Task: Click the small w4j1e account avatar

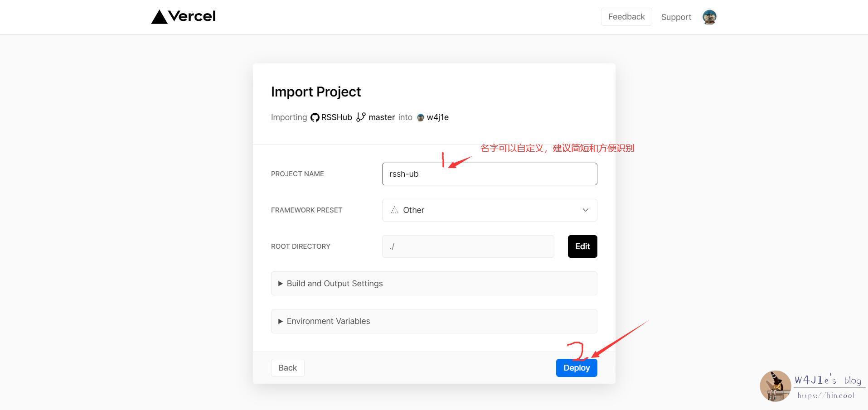Action: [420, 118]
